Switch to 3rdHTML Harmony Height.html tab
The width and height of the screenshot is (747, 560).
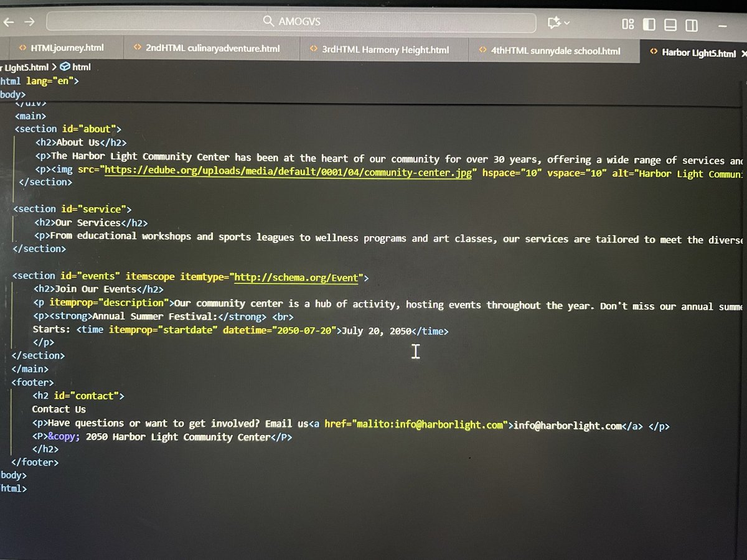coord(384,49)
